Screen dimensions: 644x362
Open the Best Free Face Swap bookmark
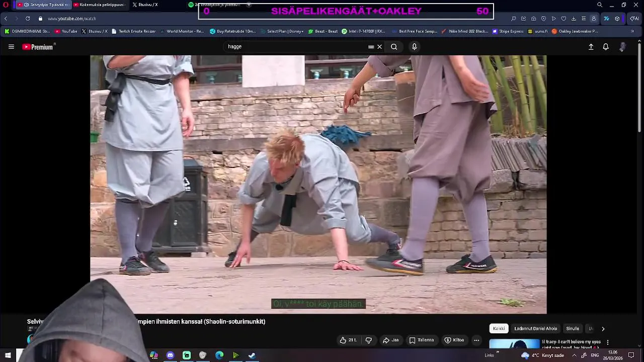click(x=414, y=31)
